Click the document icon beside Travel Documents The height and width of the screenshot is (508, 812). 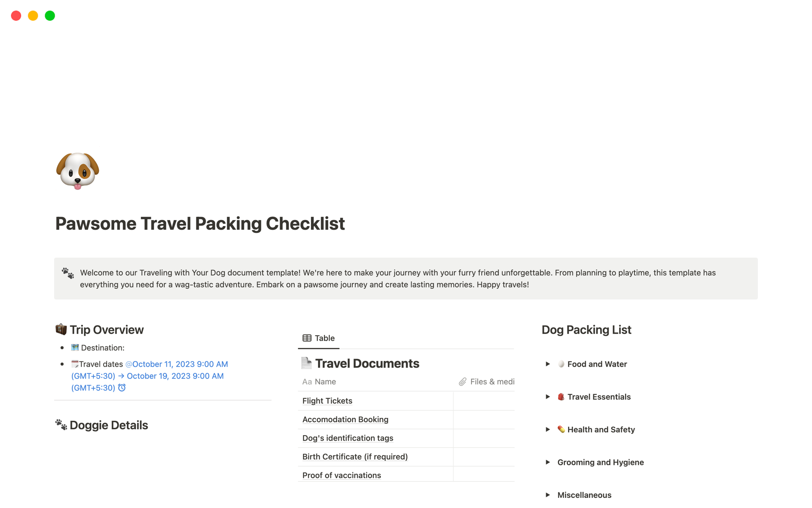tap(306, 363)
